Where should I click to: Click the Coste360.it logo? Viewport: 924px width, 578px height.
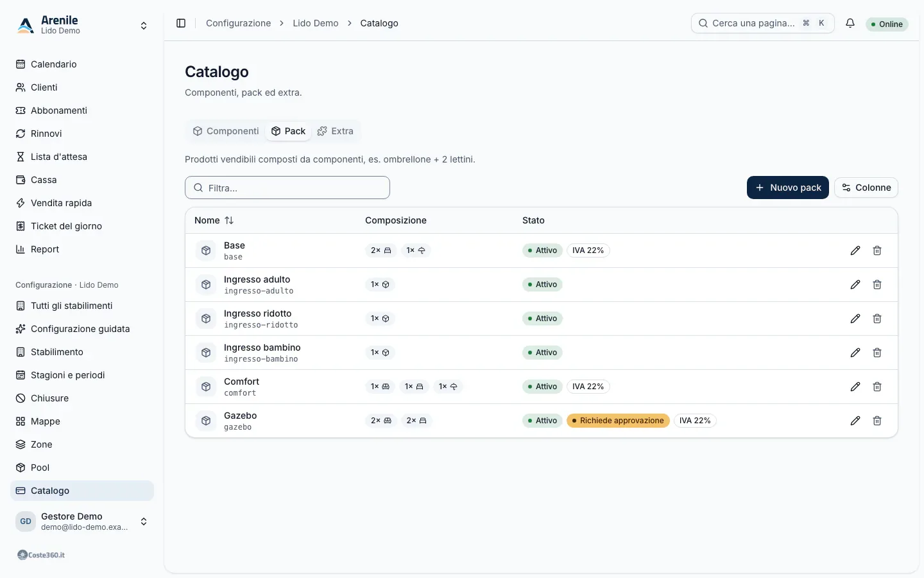(x=41, y=555)
